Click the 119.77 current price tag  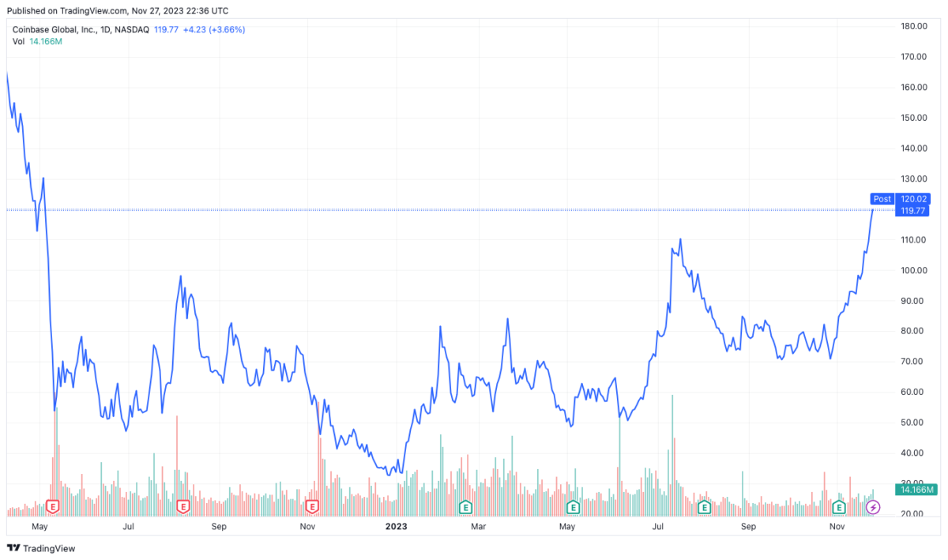tap(912, 211)
